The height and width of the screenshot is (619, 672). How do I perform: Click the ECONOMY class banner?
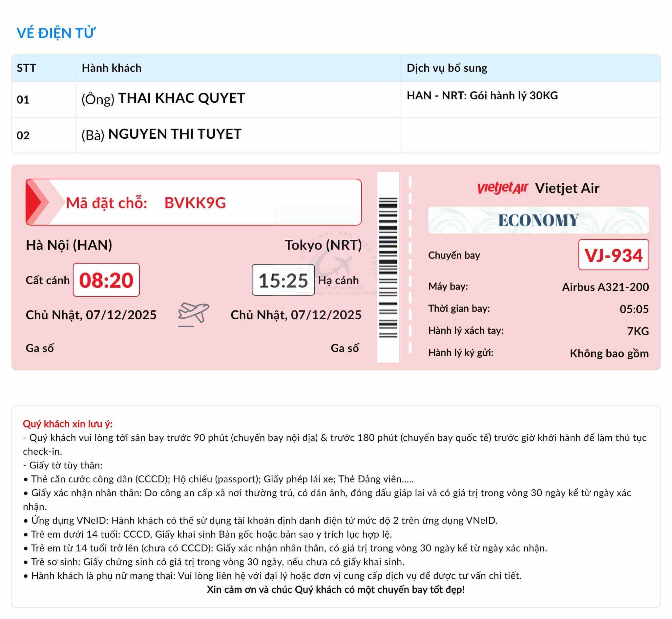tap(538, 220)
